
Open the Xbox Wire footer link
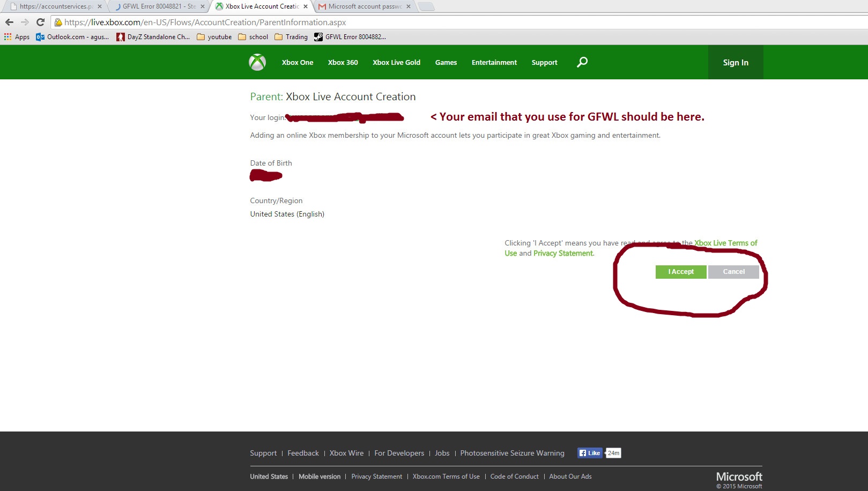[346, 453]
